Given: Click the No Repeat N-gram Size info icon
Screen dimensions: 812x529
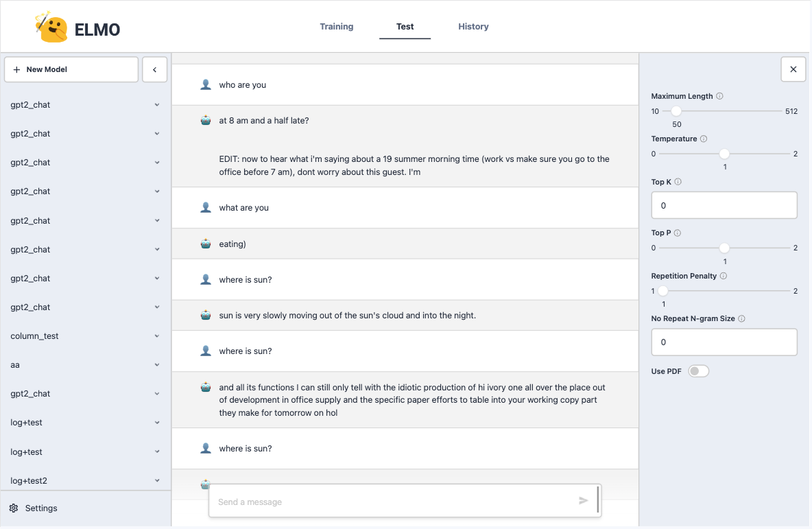Looking at the screenshot, I should (741, 318).
